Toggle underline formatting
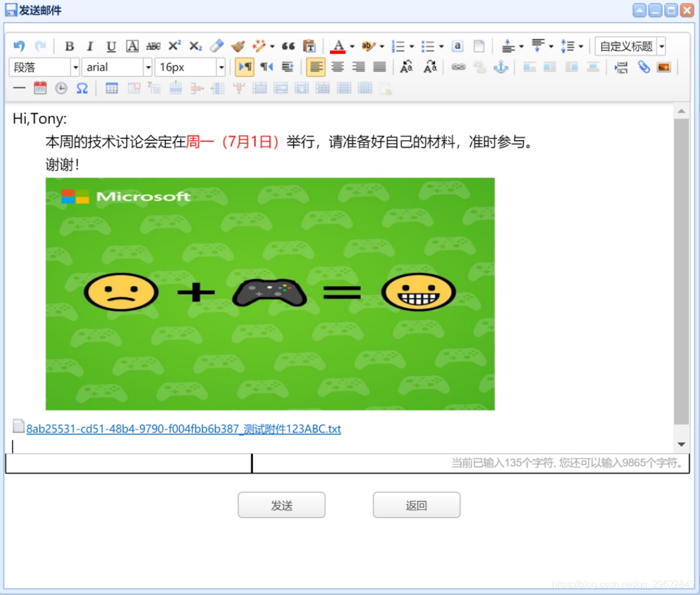The image size is (700, 595). (x=110, y=46)
